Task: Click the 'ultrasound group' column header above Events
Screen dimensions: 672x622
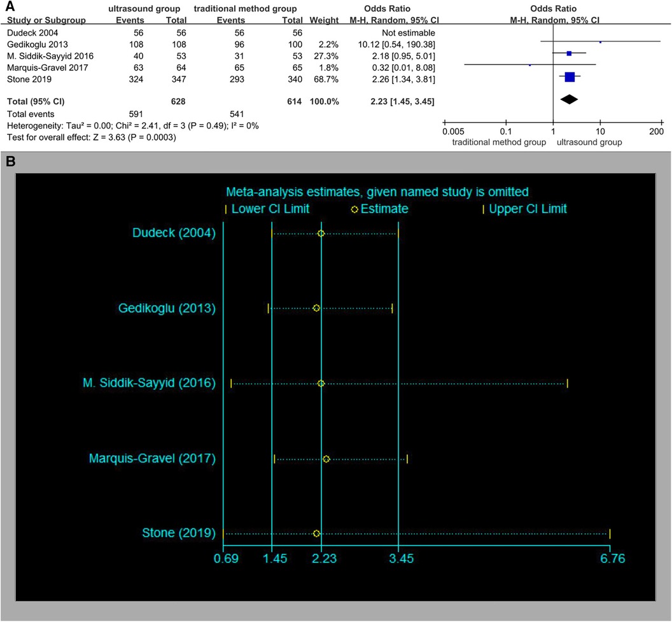Action: pyautogui.click(x=144, y=8)
